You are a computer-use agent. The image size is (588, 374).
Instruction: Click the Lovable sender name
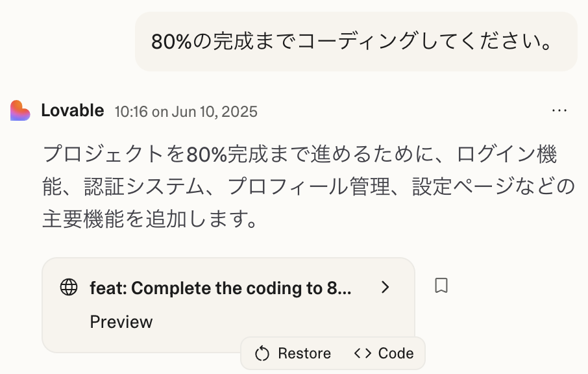(73, 110)
